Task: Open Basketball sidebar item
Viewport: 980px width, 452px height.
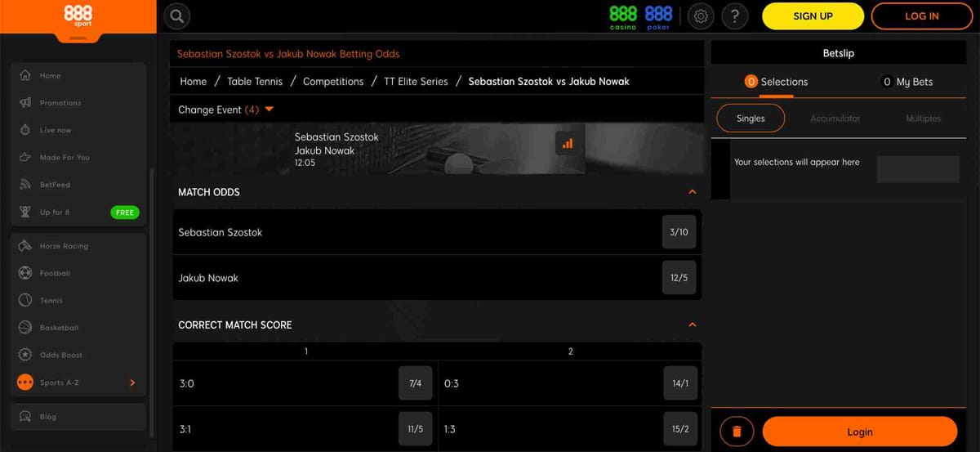Action: [78, 328]
